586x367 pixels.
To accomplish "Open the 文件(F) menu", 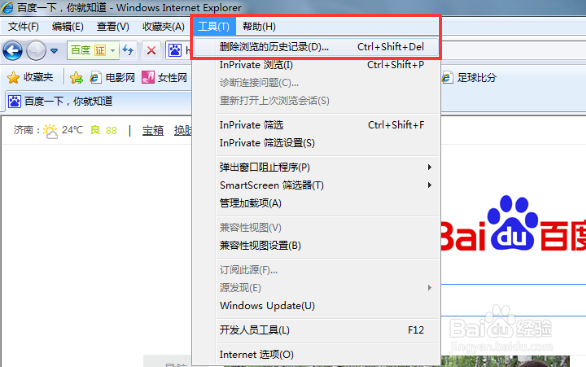I will coord(23,27).
